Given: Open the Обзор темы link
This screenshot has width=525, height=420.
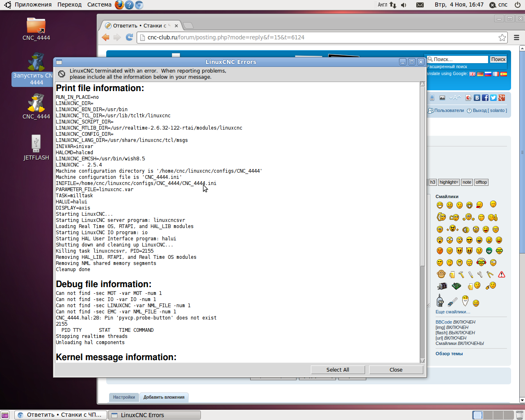Looking at the screenshot, I should coord(449,354).
